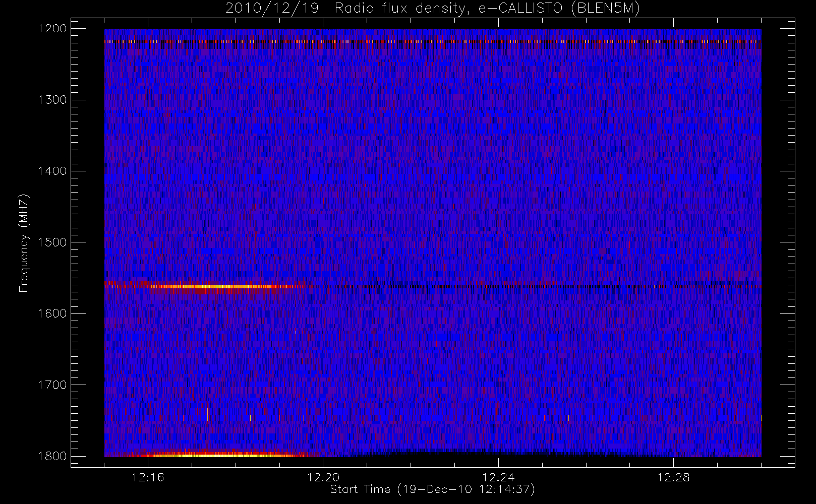Image resolution: width=816 pixels, height=504 pixels.
Task: Click the 12:24 time tick label
Action: click(498, 477)
